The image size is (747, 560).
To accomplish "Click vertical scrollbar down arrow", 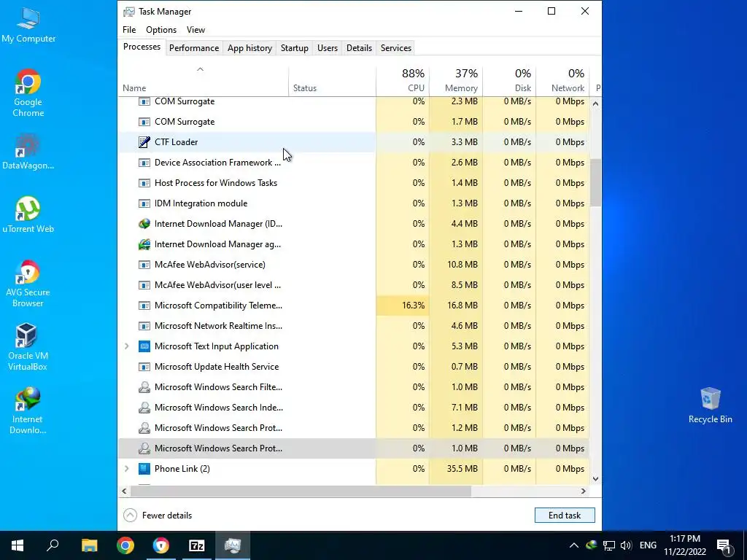I will pos(595,479).
